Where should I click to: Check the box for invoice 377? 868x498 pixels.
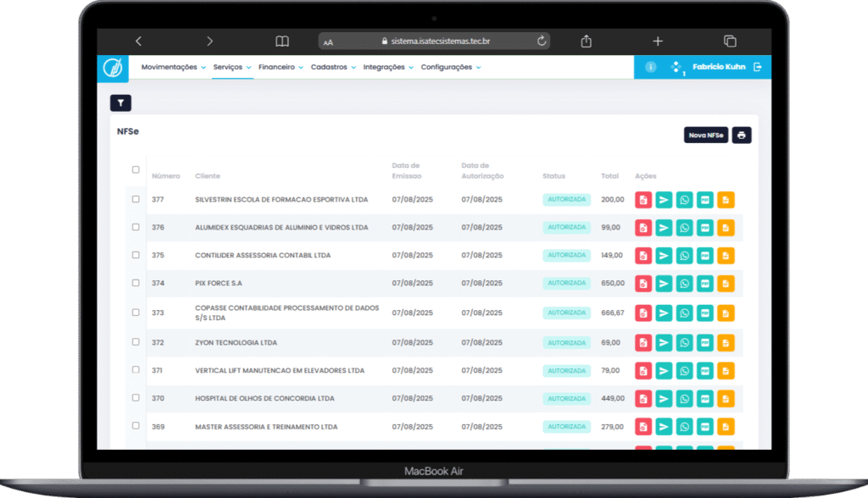[x=136, y=200]
